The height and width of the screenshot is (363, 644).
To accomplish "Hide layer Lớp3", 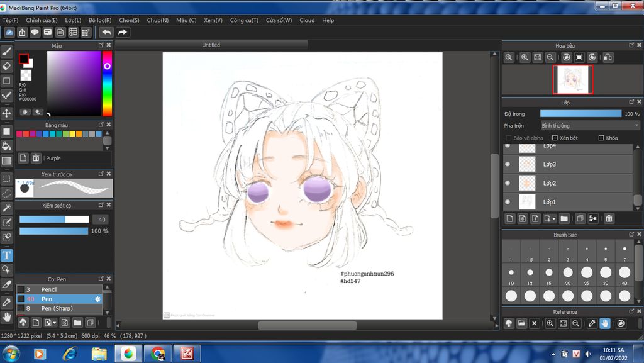I will [x=508, y=164].
